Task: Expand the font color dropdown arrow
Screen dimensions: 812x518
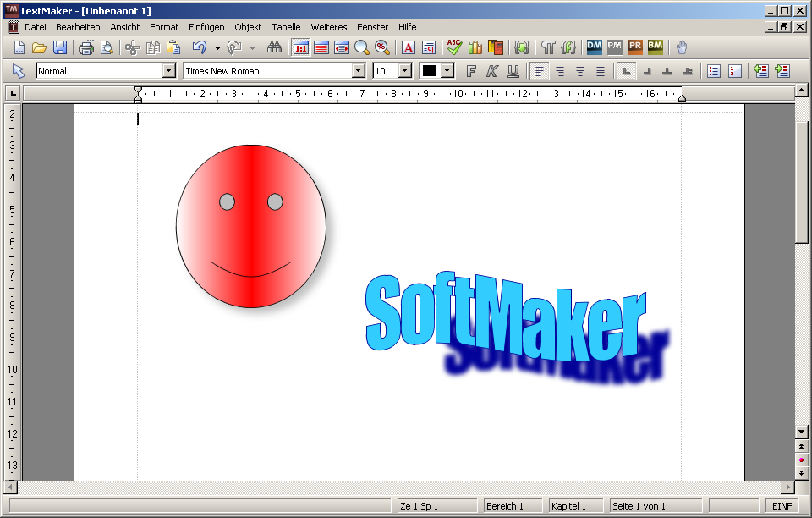Action: coord(447,71)
